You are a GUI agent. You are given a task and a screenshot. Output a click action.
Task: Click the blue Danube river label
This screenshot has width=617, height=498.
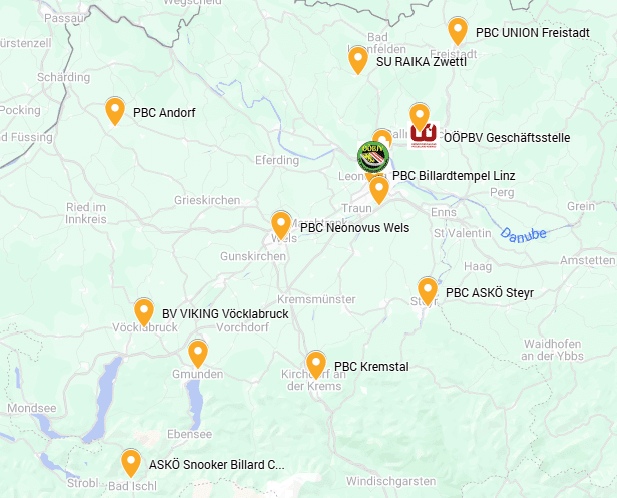(x=523, y=234)
